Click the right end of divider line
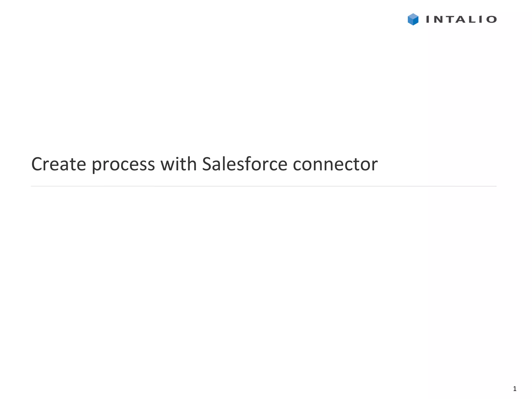 [x=495, y=186]
